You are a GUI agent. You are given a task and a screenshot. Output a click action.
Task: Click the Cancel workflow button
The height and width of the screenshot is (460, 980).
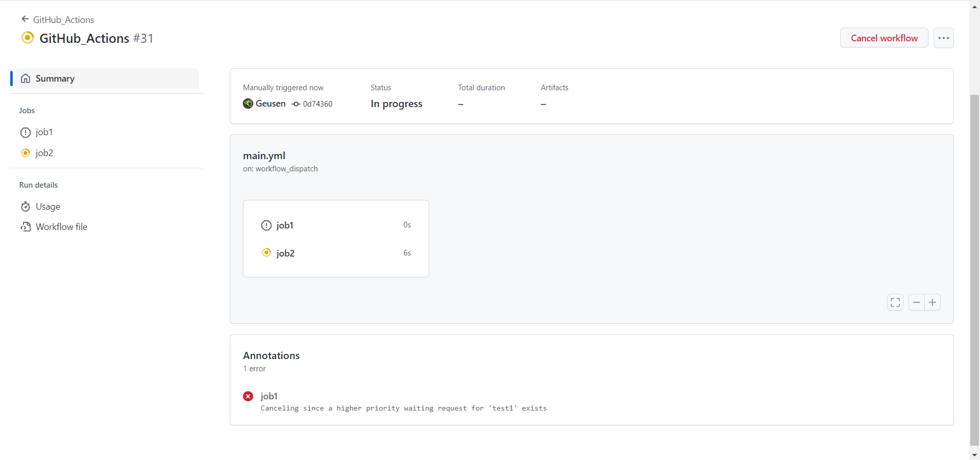[x=884, y=38]
